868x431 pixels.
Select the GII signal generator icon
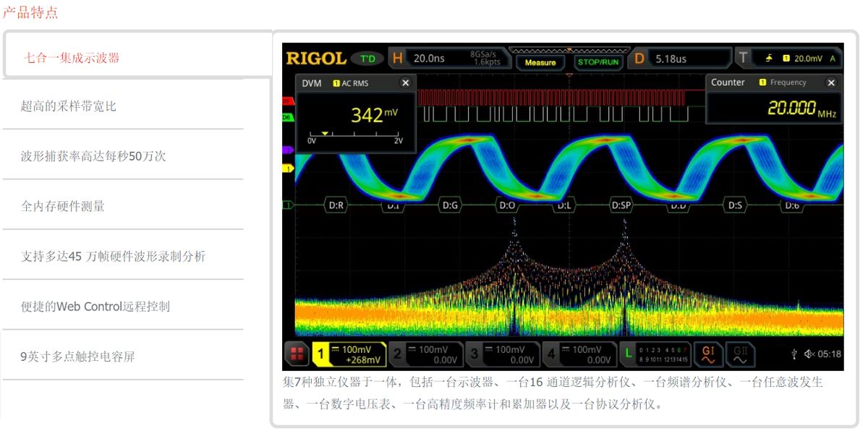click(x=739, y=354)
